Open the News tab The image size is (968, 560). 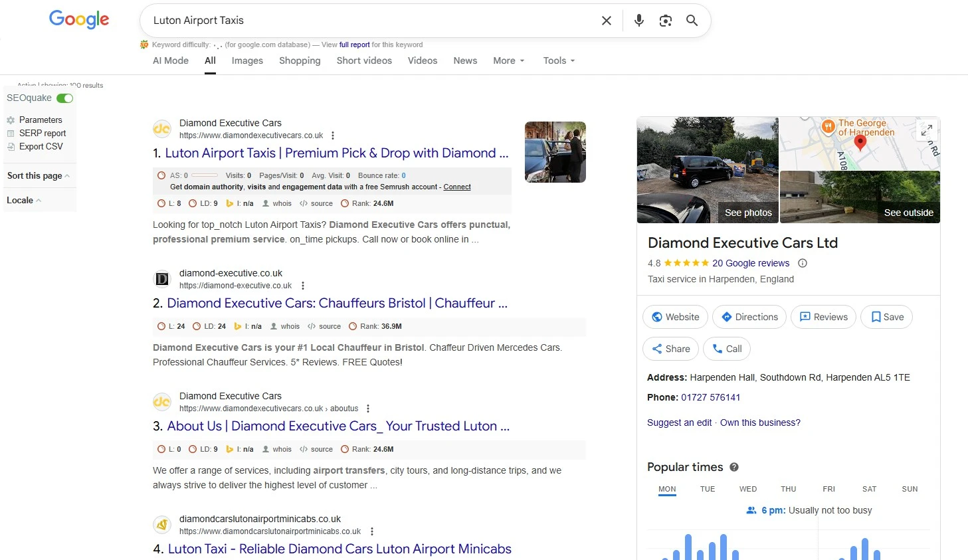[465, 60]
